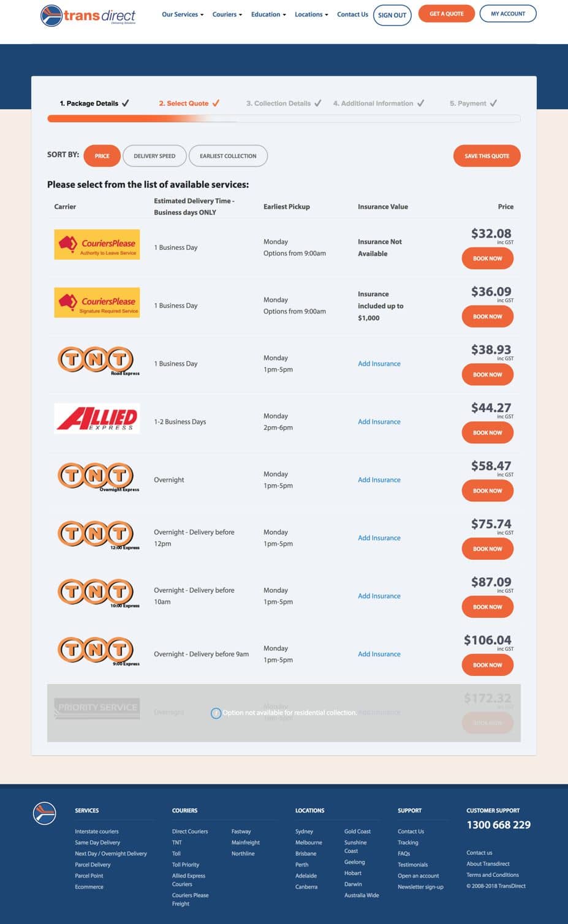Add Insurance for TNT Road Express
Screen dimensions: 568x924
379,364
